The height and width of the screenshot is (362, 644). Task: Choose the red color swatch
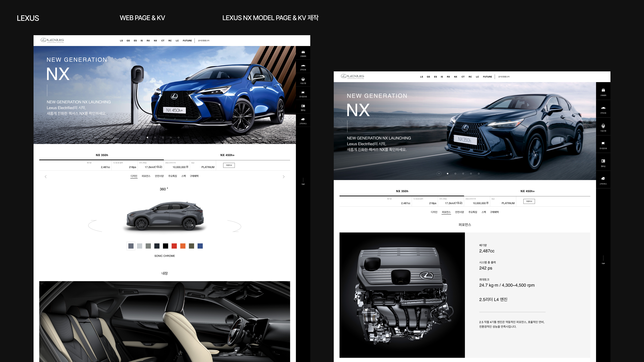click(174, 246)
